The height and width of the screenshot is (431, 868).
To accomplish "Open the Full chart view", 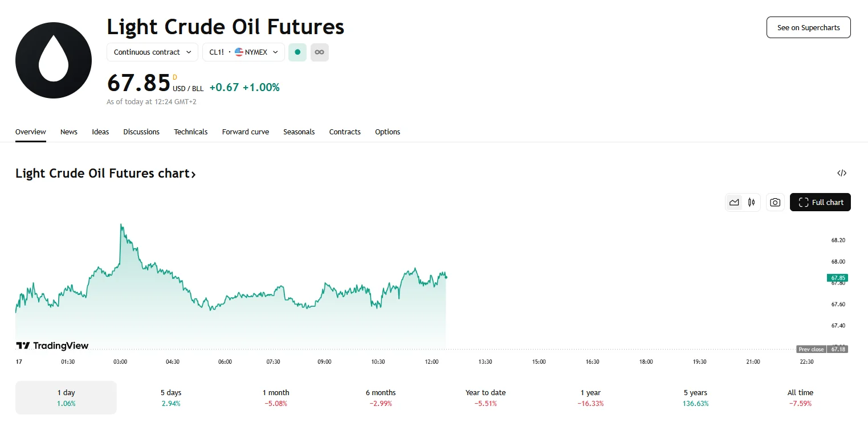I will pyautogui.click(x=820, y=202).
